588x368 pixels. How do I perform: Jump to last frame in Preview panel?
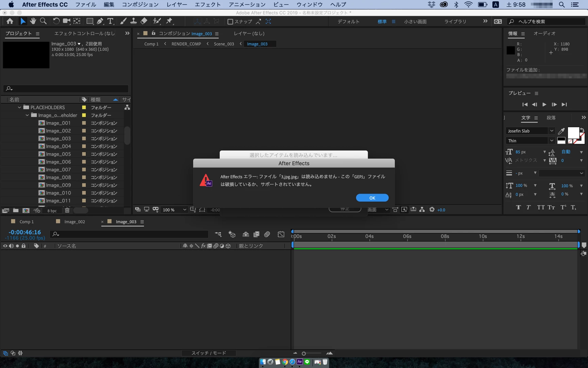[x=564, y=105]
